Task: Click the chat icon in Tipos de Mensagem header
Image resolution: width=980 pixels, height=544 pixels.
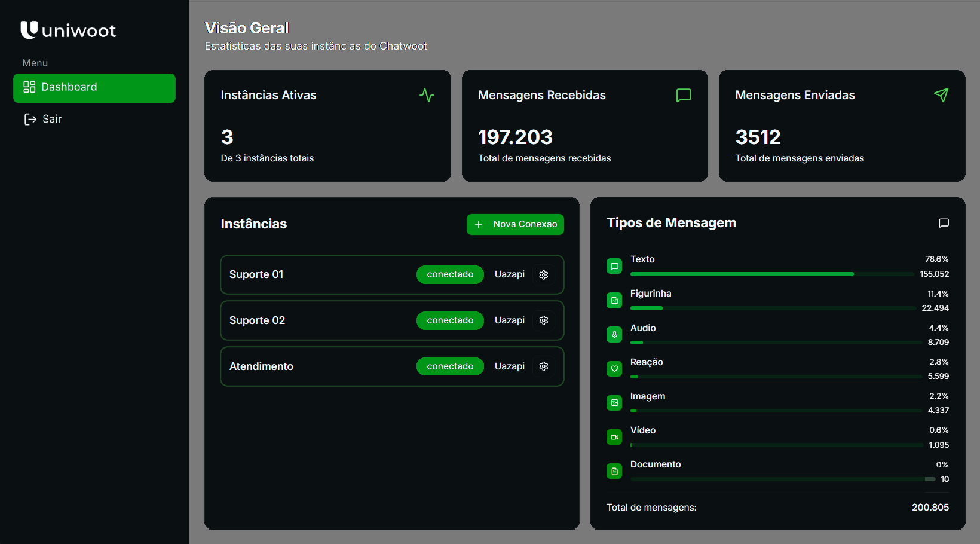Action: click(944, 223)
